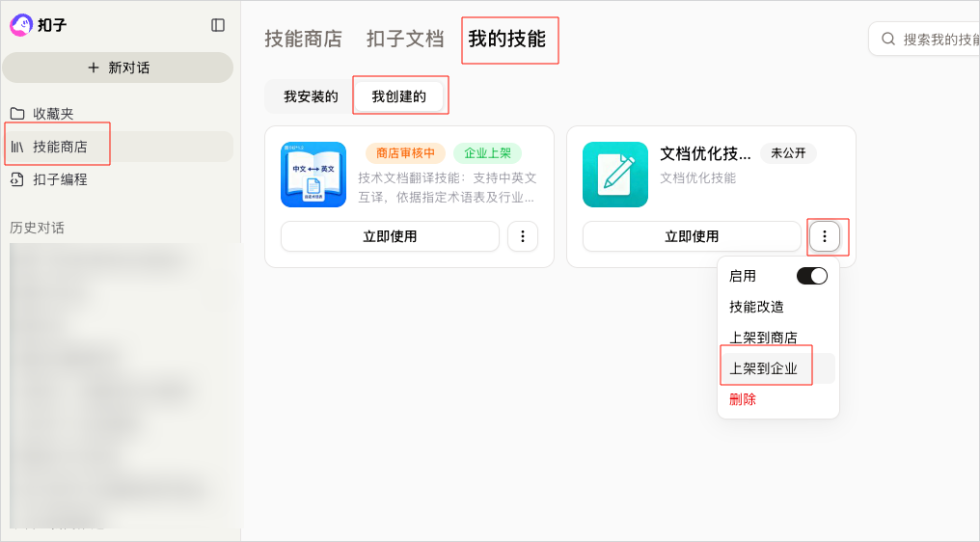Toggle the 启用 switch off
980x542 pixels.
point(812,276)
